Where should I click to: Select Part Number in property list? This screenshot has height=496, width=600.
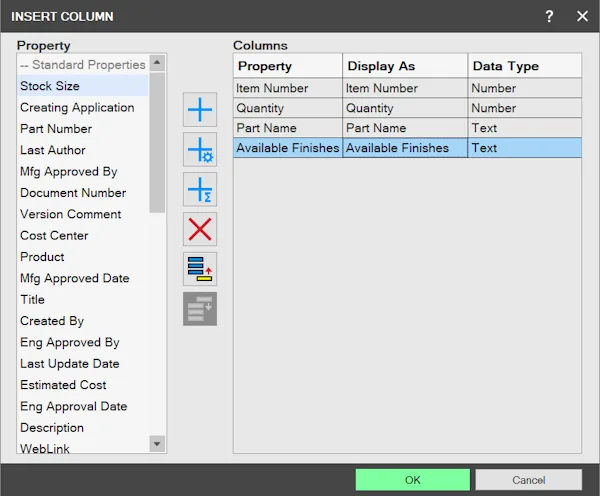(83, 129)
